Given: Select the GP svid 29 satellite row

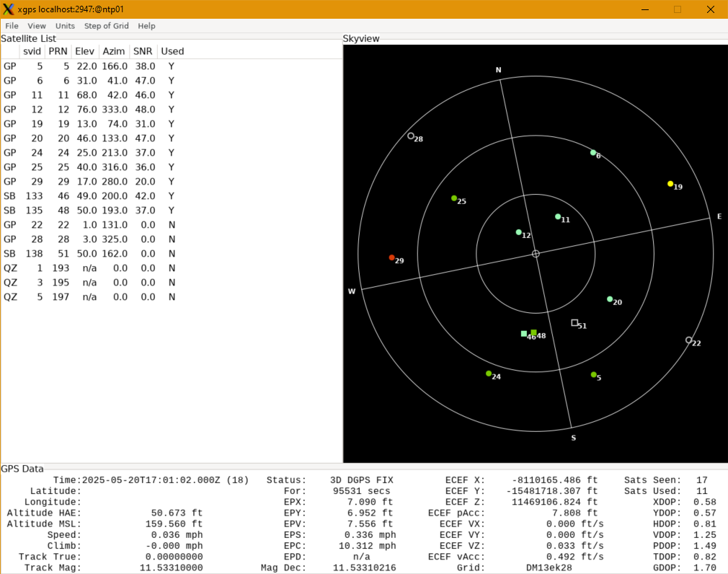Looking at the screenshot, I should 172,182.
